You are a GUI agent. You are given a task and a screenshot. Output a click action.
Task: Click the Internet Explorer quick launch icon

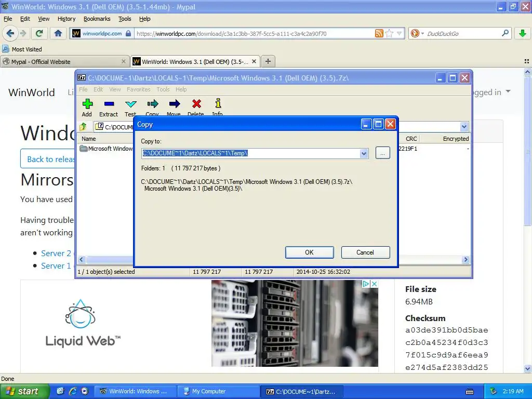point(73,391)
